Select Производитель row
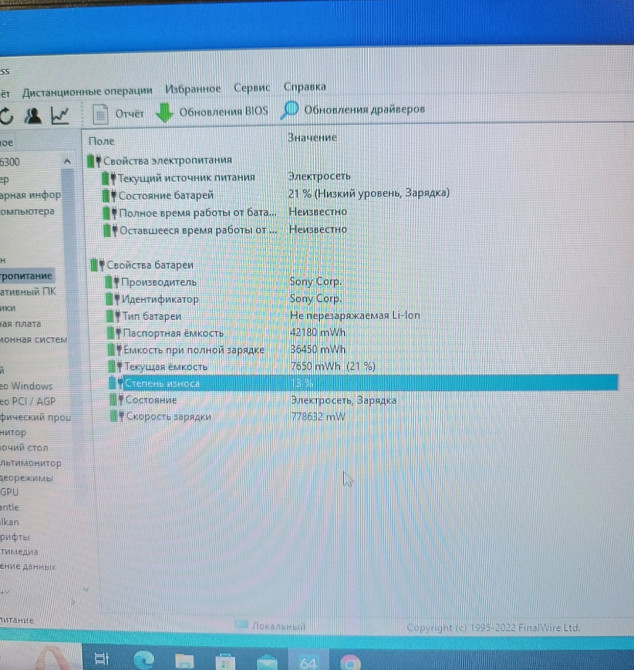Viewport: 634px width, 670px height. click(158, 282)
